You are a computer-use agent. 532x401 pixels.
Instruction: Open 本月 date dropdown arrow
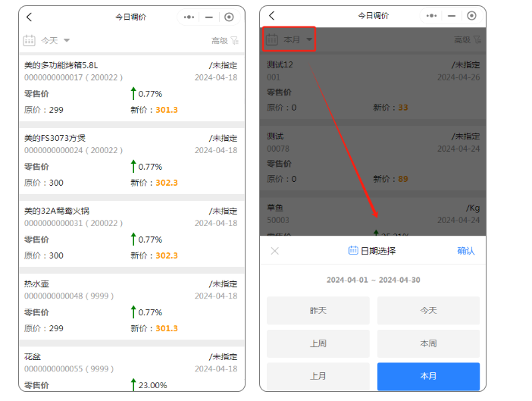point(309,39)
